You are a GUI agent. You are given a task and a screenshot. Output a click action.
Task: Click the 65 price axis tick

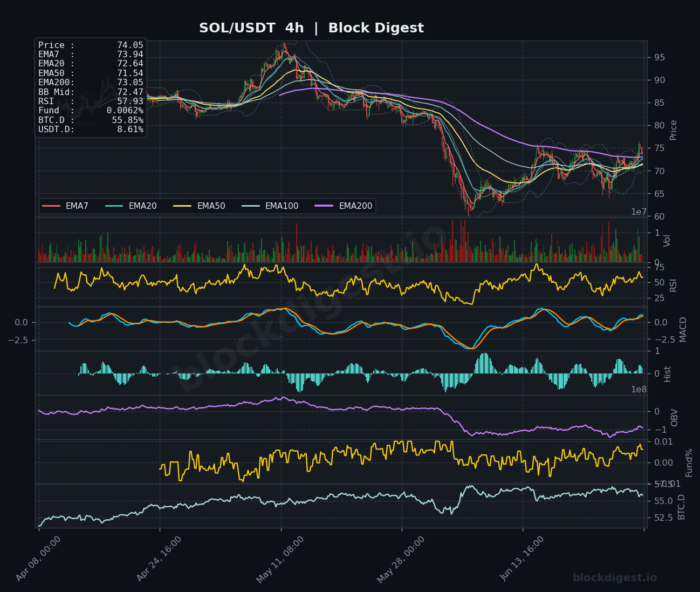[659, 194]
